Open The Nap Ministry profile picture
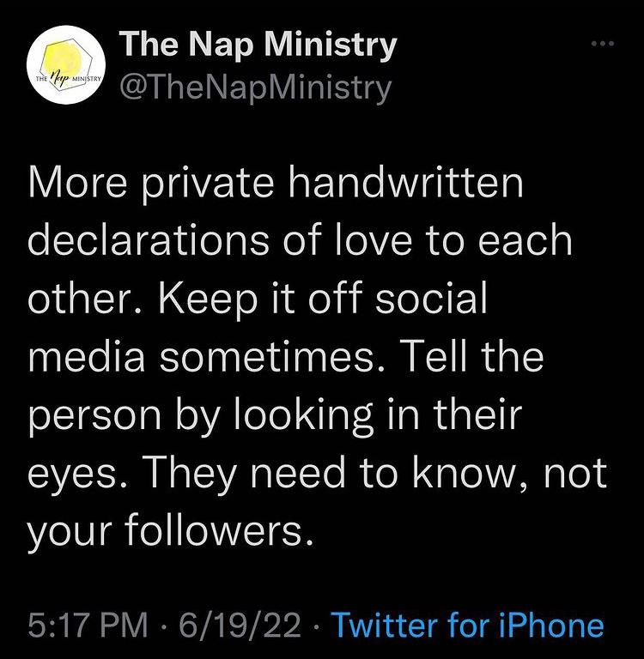644x659 pixels. pyautogui.click(x=65, y=64)
